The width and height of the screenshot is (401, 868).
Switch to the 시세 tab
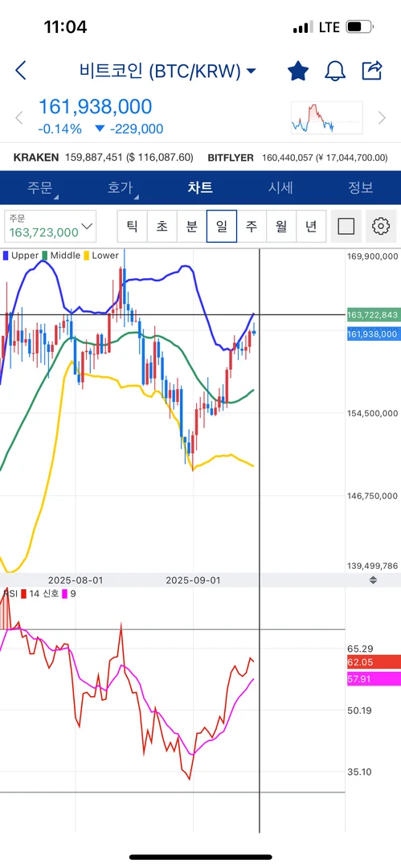point(280,187)
